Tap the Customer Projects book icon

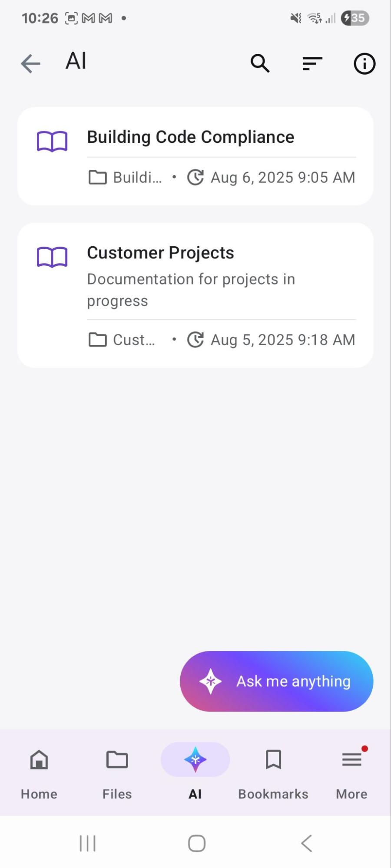(52, 257)
